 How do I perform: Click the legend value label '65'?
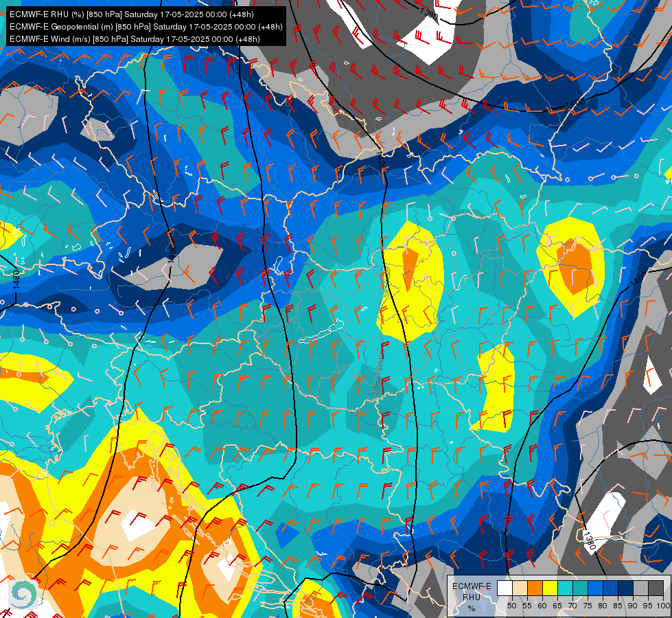[x=557, y=606]
